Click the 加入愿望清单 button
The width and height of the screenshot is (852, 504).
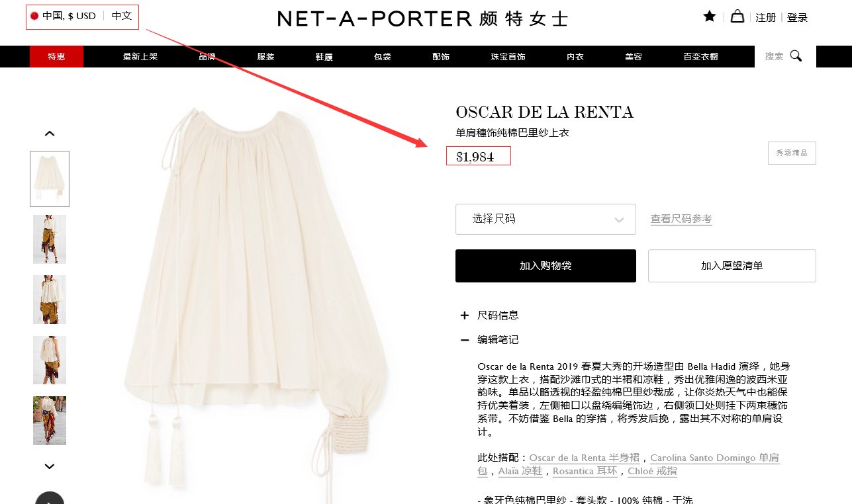click(x=732, y=266)
